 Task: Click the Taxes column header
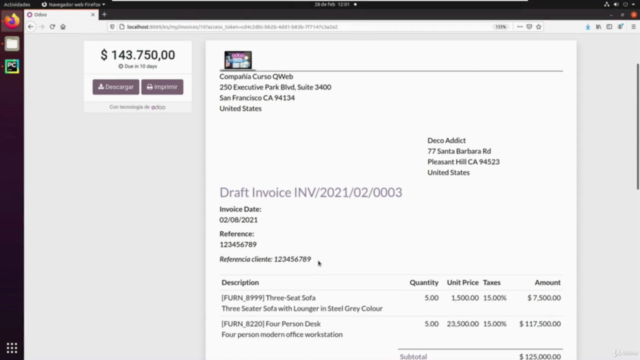coord(491,282)
